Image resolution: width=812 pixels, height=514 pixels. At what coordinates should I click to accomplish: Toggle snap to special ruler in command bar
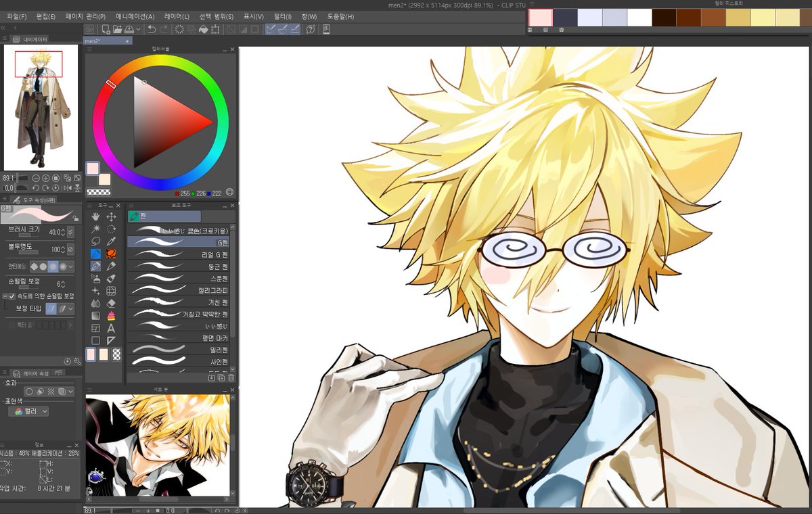tap(283, 29)
